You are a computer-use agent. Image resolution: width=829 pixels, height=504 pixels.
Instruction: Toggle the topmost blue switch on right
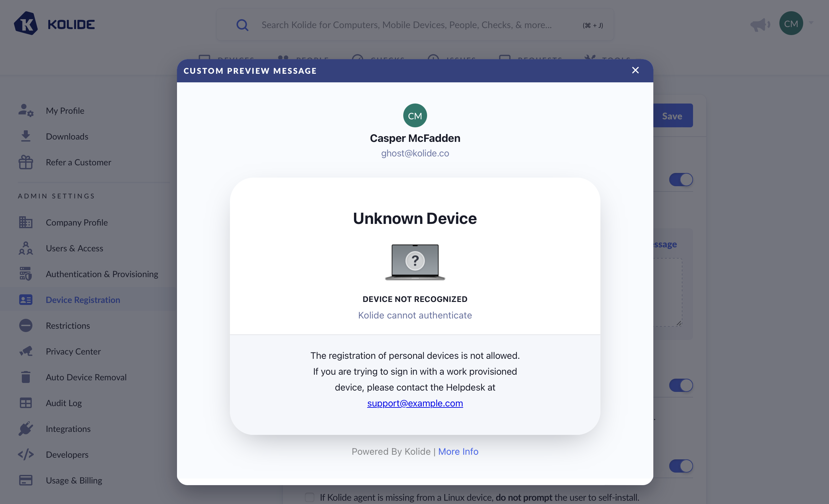(680, 179)
